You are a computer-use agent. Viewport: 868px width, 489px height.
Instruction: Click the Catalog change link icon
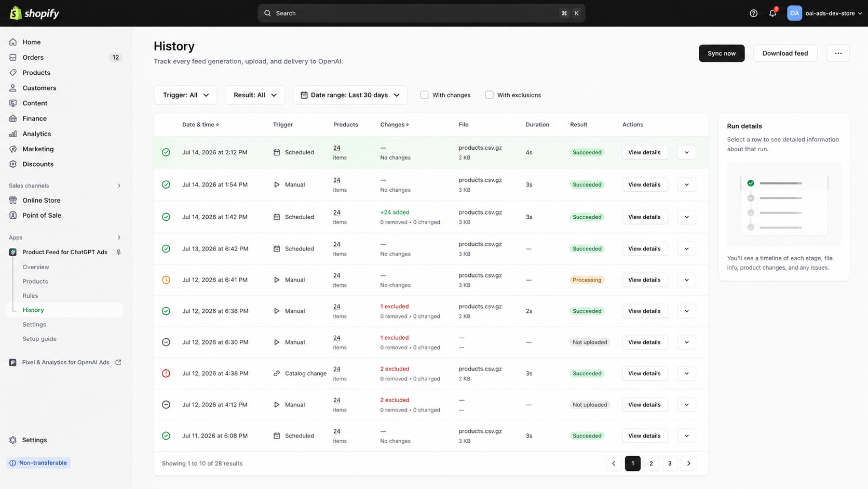click(x=277, y=373)
